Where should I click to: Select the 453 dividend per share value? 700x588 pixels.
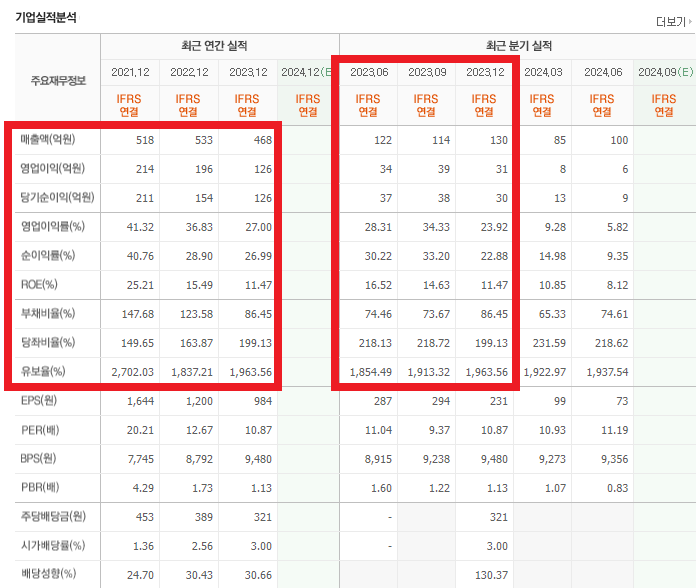pos(145,517)
